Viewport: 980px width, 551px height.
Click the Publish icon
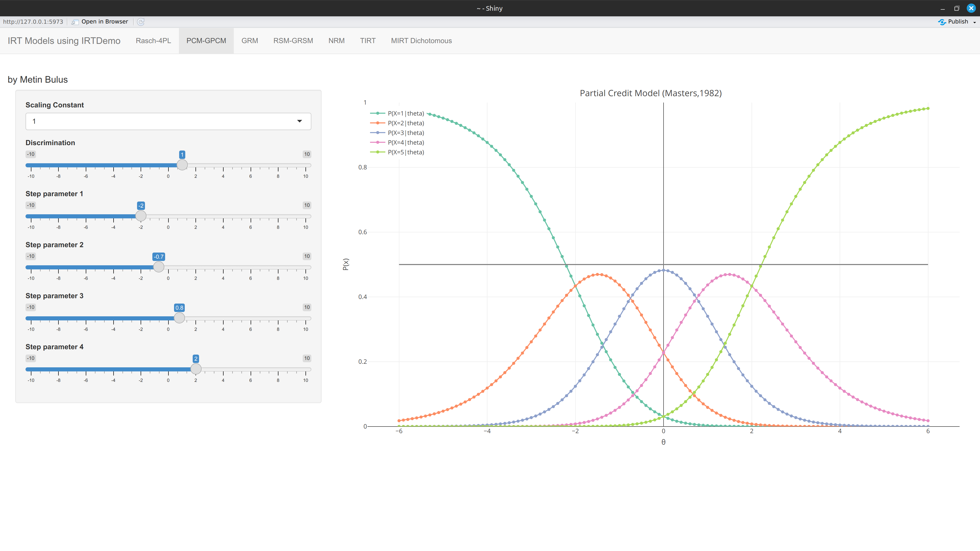(942, 22)
